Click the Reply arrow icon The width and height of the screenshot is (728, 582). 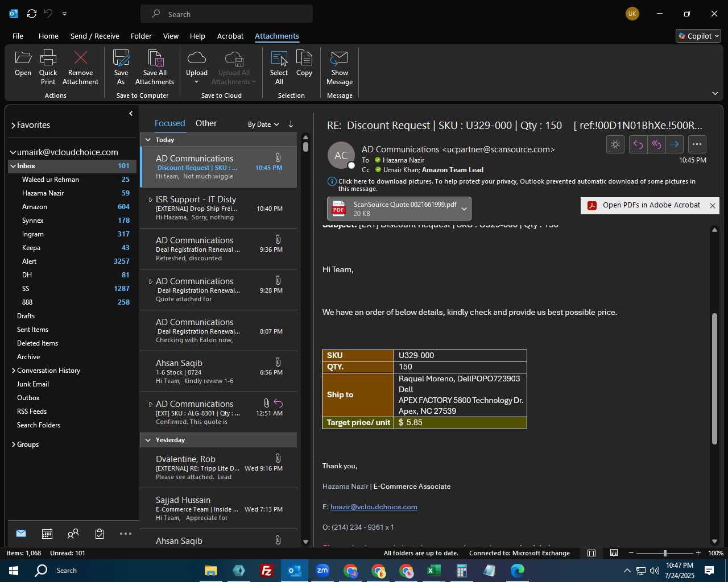click(638, 144)
